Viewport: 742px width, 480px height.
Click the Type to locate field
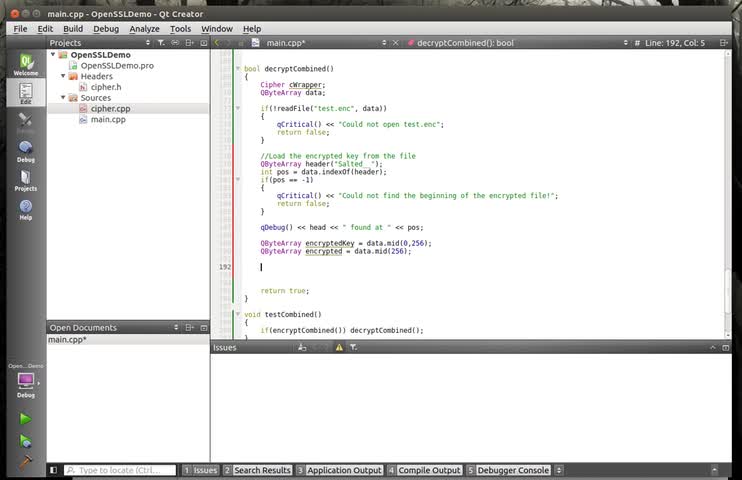click(x=118, y=470)
